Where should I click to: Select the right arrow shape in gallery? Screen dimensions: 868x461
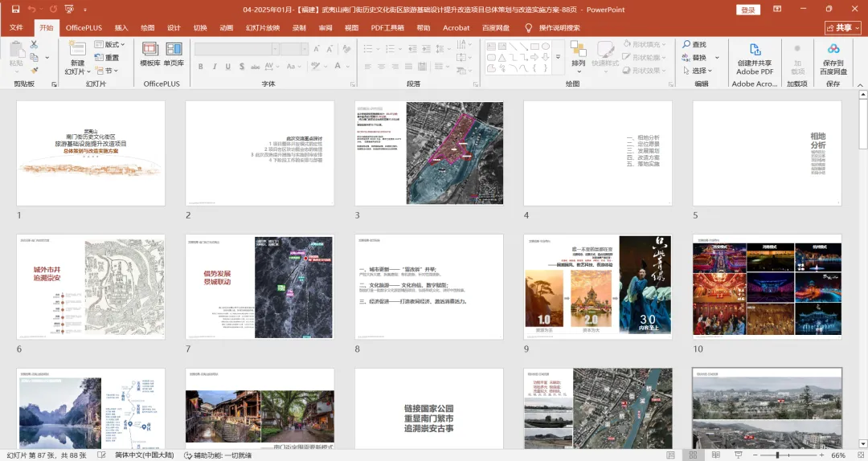tap(534, 58)
